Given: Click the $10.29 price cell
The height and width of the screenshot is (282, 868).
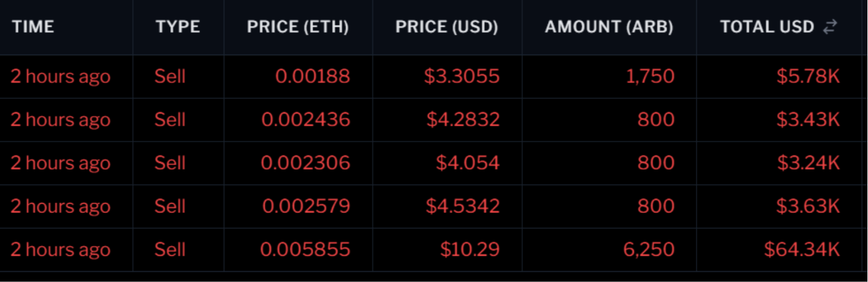Looking at the screenshot, I should [470, 250].
